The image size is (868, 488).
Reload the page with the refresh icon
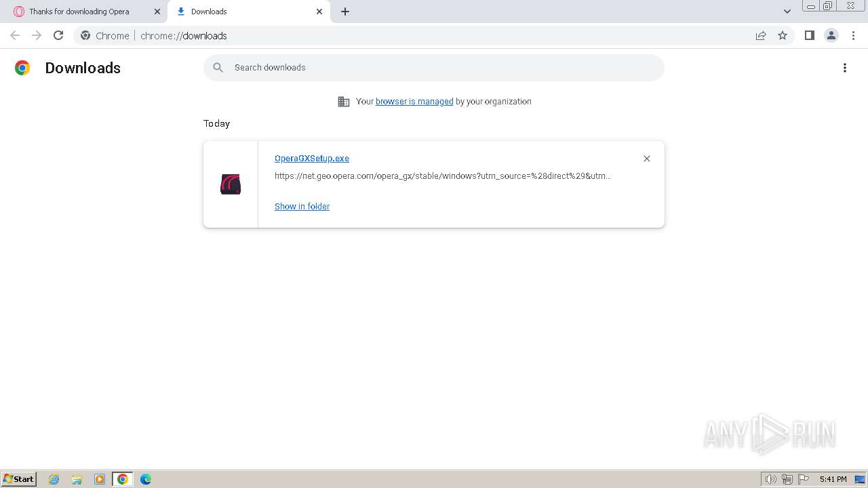coord(58,35)
